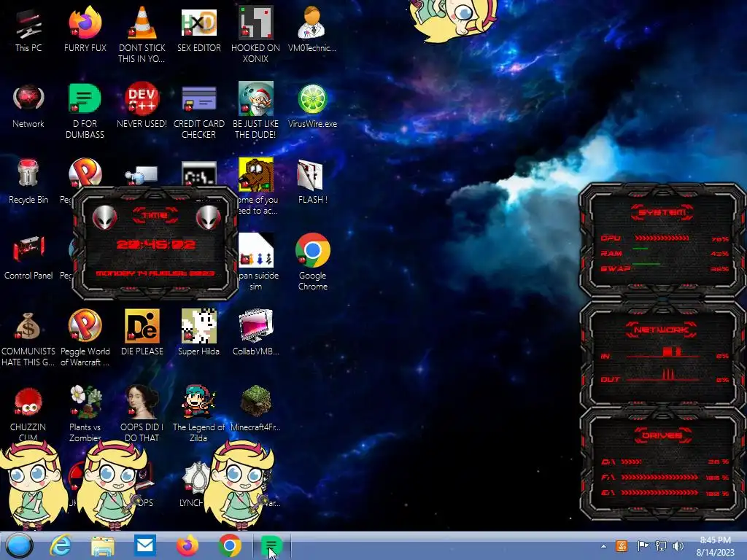747x560 pixels.
Task: Select the HOOKED ON XONIX shortcut
Action: click(x=255, y=23)
